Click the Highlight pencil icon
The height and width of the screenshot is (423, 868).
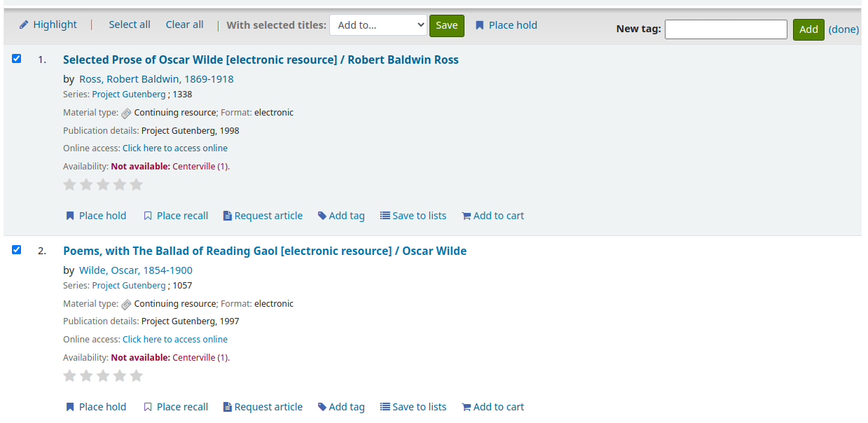(x=25, y=25)
